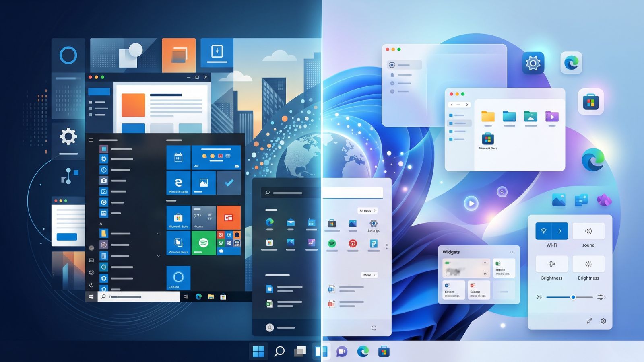Click the power button in Windows 11 Start
The height and width of the screenshot is (362, 644).
tap(374, 328)
